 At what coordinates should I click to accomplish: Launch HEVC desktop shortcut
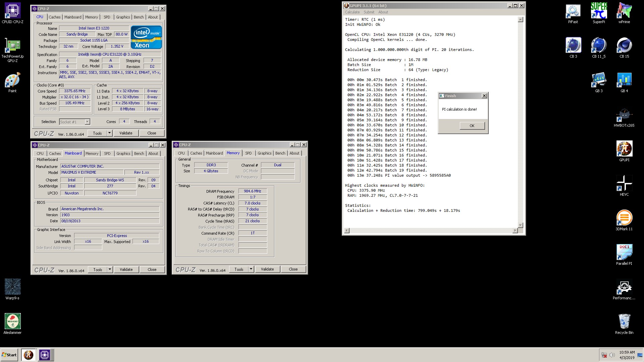[x=624, y=186]
